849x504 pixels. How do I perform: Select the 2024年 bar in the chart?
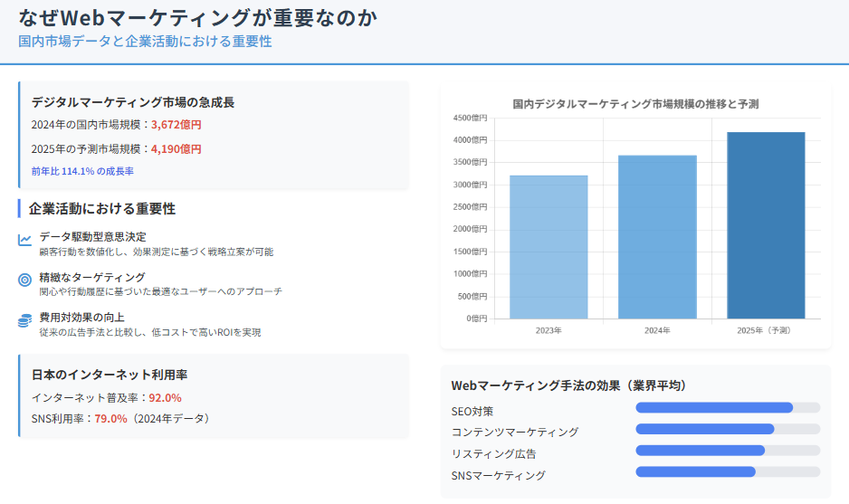click(x=657, y=236)
